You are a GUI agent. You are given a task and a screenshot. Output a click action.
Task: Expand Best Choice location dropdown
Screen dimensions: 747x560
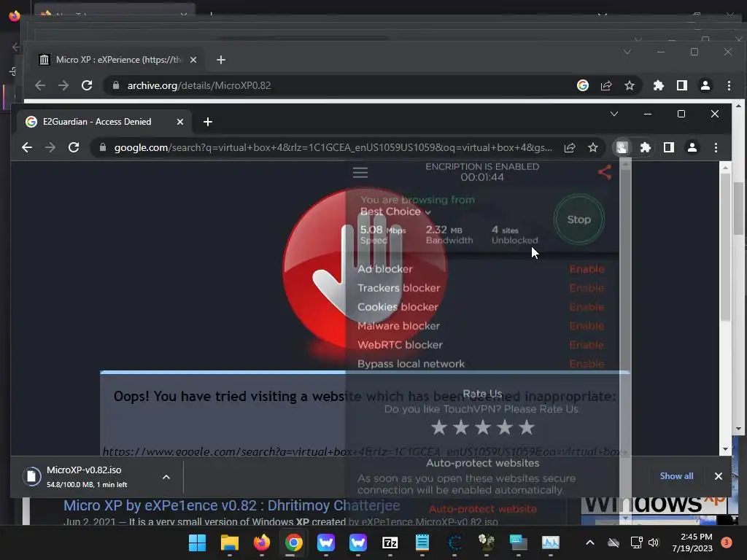pyautogui.click(x=395, y=211)
